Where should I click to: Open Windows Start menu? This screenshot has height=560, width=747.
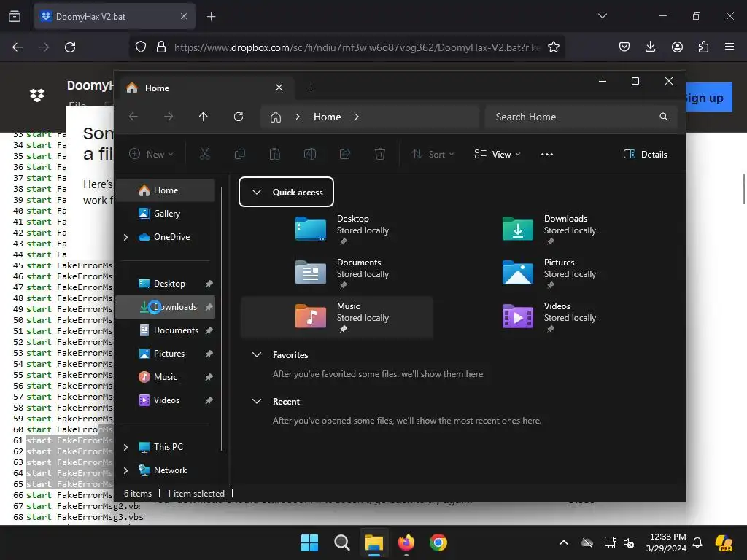(x=309, y=542)
